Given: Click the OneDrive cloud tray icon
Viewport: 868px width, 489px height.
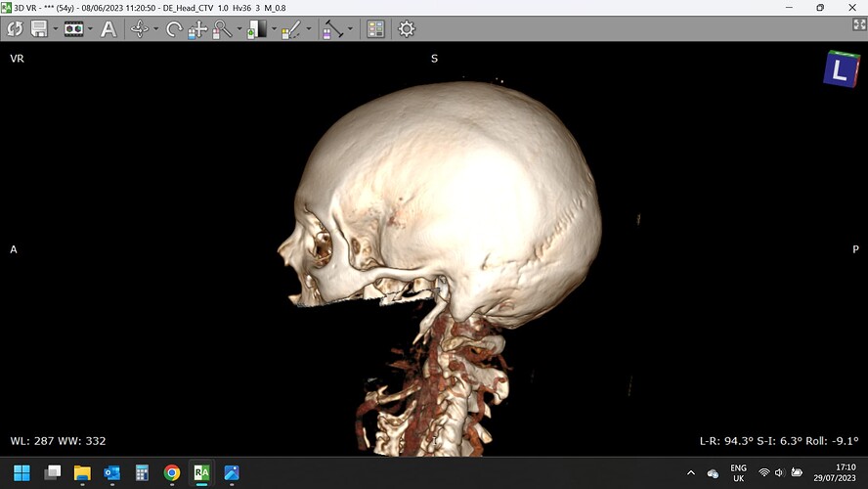Looking at the screenshot, I should 713,473.
